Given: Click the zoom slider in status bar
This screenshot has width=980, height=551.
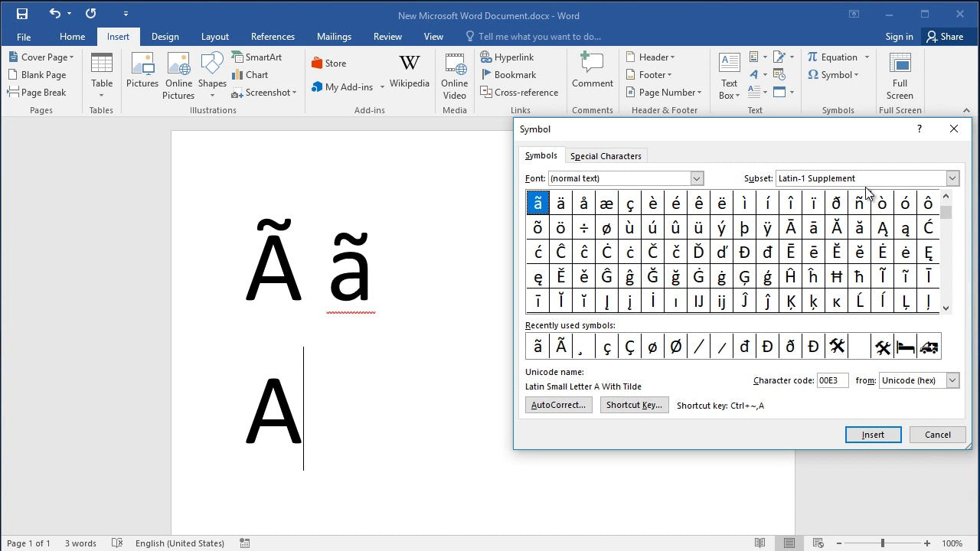Looking at the screenshot, I should click(x=883, y=543).
